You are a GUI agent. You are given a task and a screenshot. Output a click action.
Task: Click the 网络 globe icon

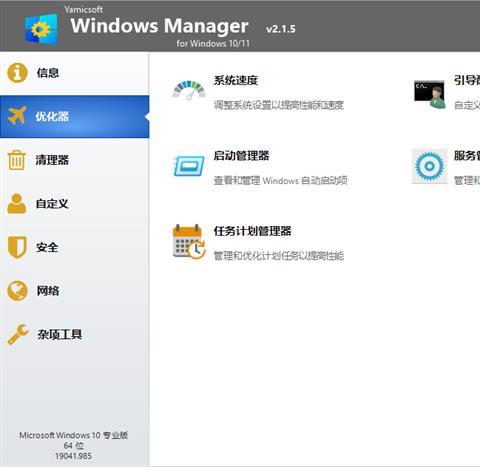[17, 291]
